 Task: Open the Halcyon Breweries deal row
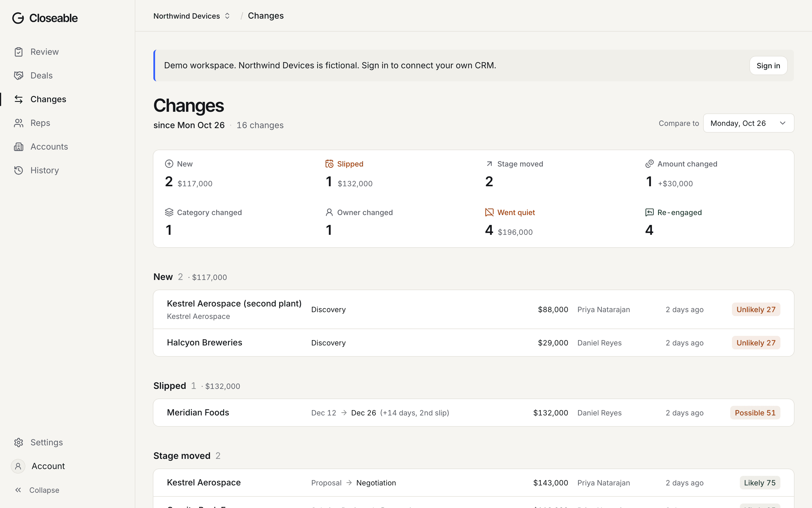(x=473, y=343)
